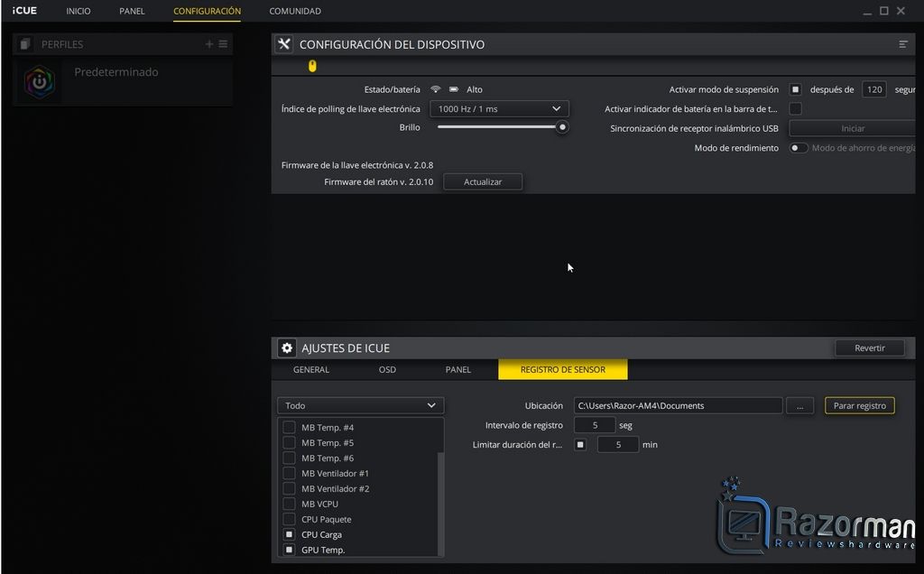Open the Todo sensor filter dropdown

point(361,405)
